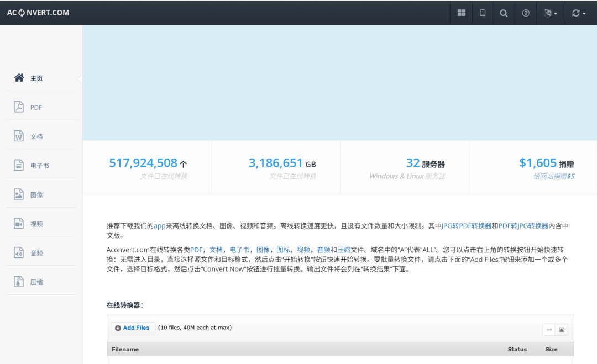Click the ACONVERT.COM logo
Viewport: 597px width, 364px height.
click(x=38, y=13)
